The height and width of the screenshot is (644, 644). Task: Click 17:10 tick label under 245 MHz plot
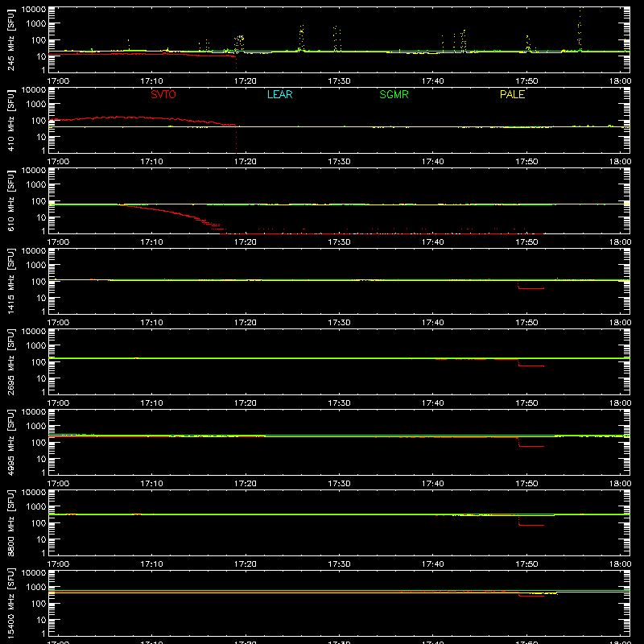(151, 81)
